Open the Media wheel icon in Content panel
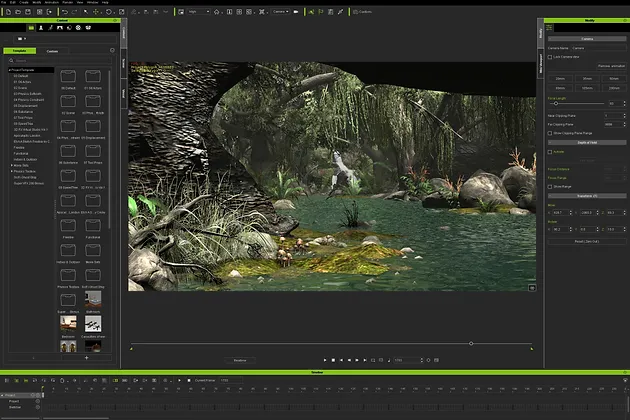The height and width of the screenshot is (420, 630). point(78,28)
